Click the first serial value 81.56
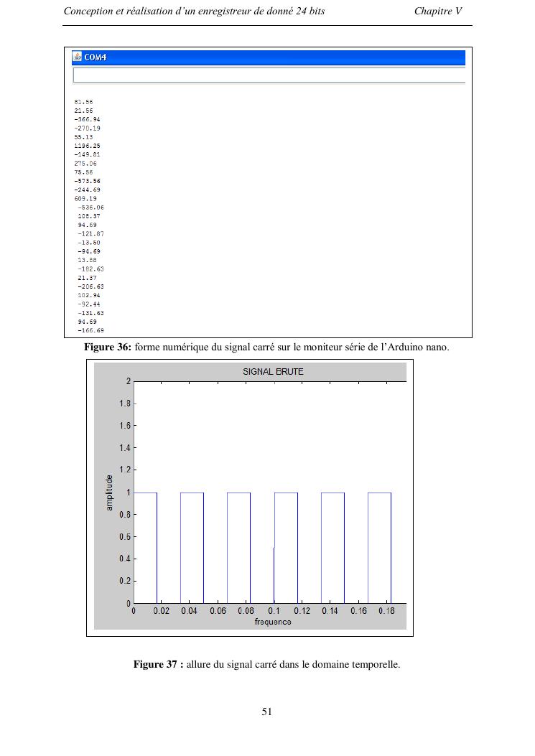This screenshot has width=535, height=756. (83, 102)
